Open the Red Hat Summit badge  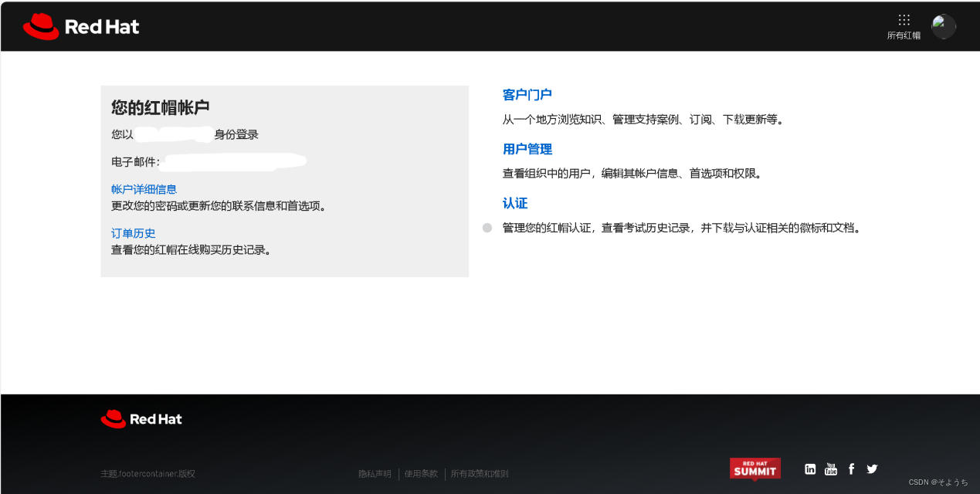755,469
